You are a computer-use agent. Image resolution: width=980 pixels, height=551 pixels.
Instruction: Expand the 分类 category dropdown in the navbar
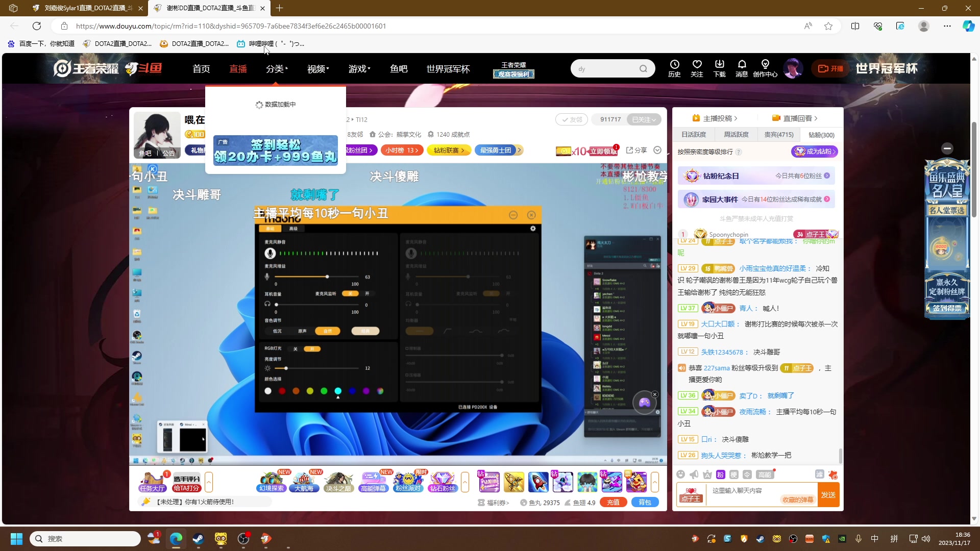277,68
